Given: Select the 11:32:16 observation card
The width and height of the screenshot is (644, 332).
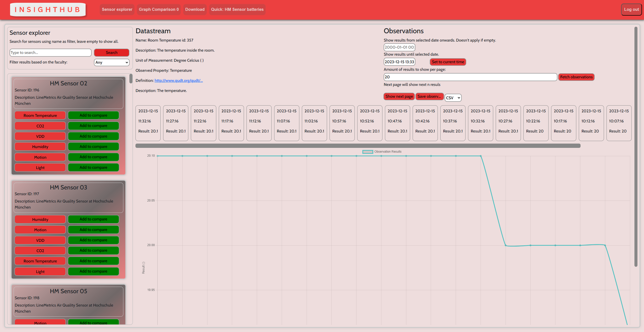Looking at the screenshot, I should tap(148, 123).
